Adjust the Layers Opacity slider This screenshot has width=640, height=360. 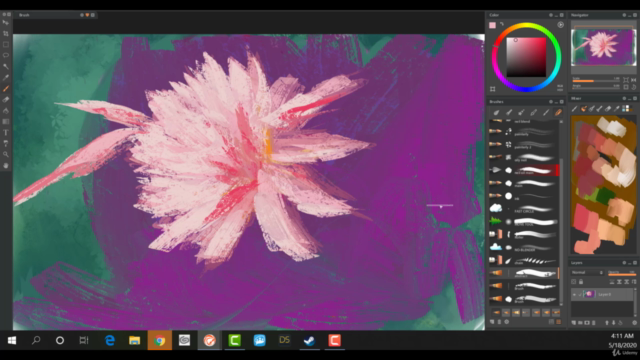point(622,274)
